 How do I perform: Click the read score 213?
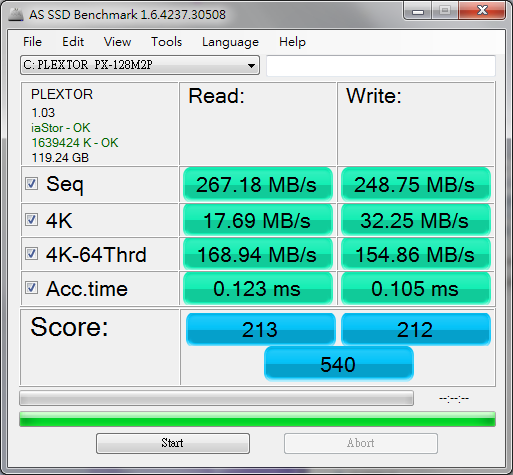click(x=260, y=329)
